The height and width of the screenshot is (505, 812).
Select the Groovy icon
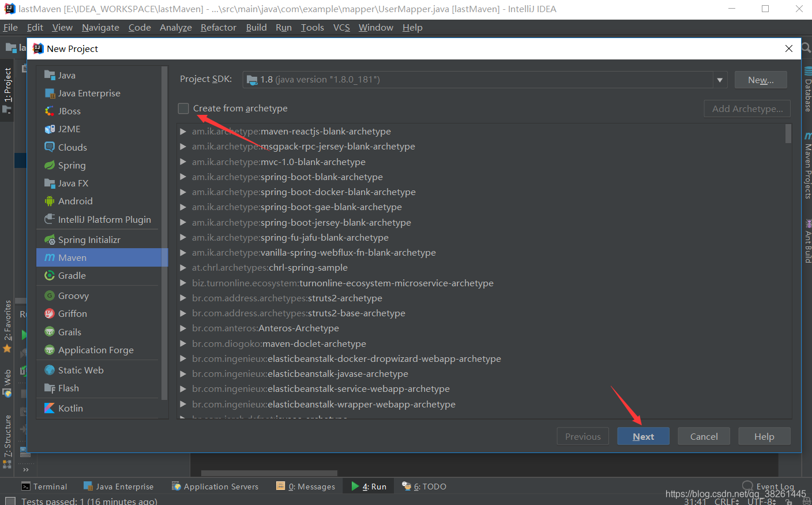pyautogui.click(x=50, y=295)
